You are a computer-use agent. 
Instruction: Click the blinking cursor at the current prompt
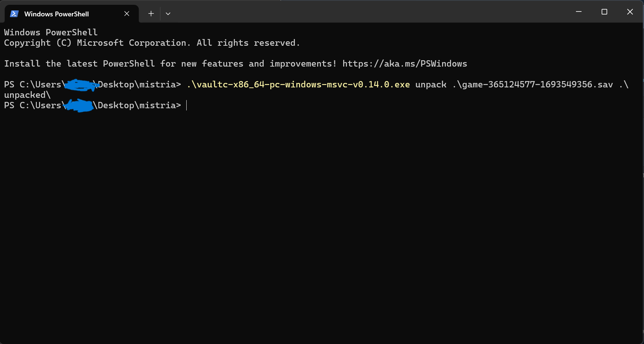(x=187, y=105)
